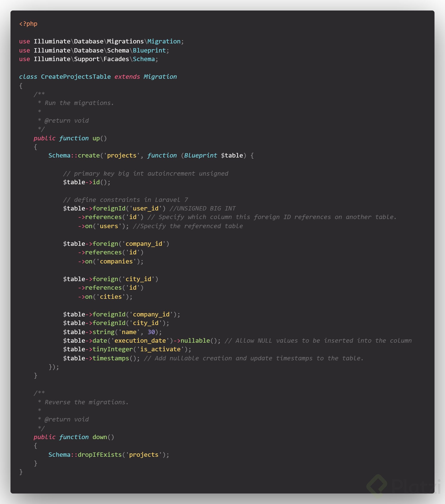Click the '//UNSIGNED BIG INT' comment

tap(202, 209)
